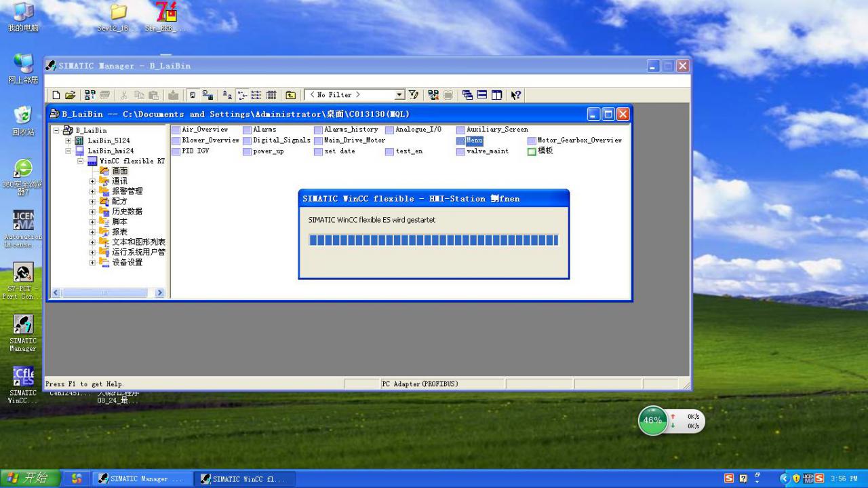This screenshot has height=488, width=868.
Task: Open the No Filter dropdown
Action: click(x=399, y=95)
